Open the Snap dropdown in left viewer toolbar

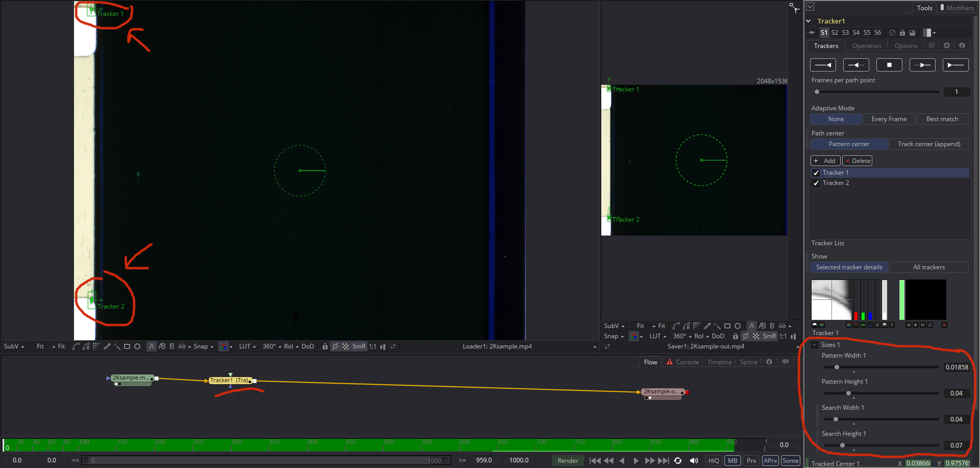tap(203, 346)
